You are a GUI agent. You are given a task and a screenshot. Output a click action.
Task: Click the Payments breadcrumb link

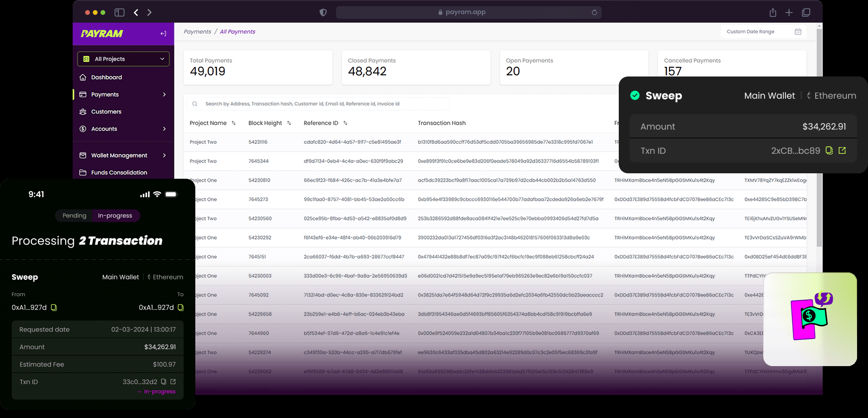[x=197, y=32]
